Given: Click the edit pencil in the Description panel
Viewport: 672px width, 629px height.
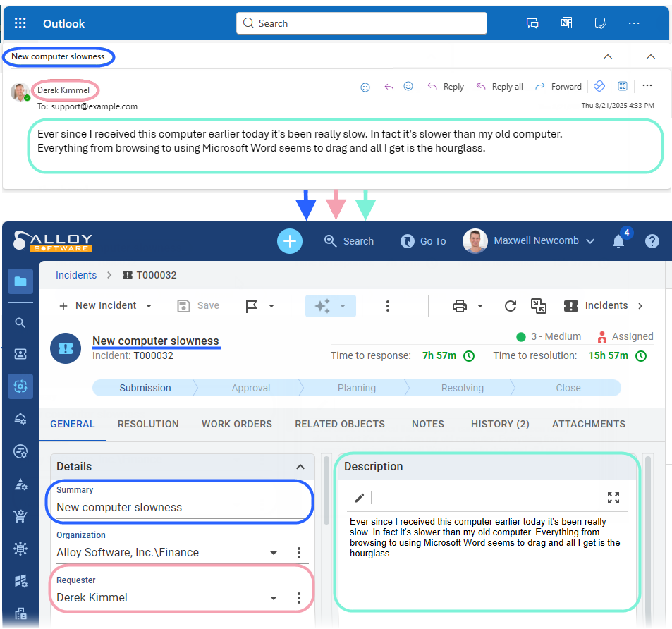Looking at the screenshot, I should coord(358,498).
